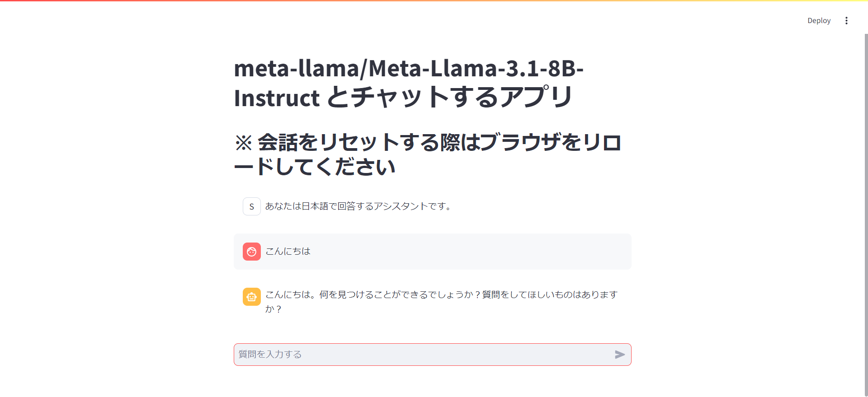Click the user's "こんにちは" message text
This screenshot has height=397, width=868.
point(288,251)
